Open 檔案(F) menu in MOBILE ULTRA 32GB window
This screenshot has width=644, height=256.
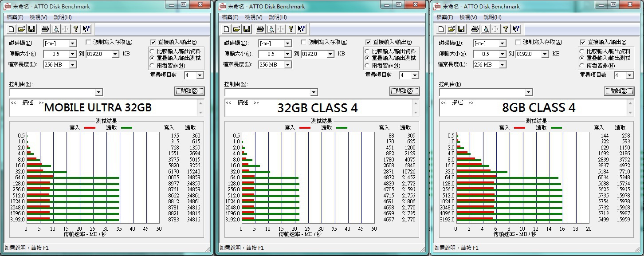[x=16, y=17]
